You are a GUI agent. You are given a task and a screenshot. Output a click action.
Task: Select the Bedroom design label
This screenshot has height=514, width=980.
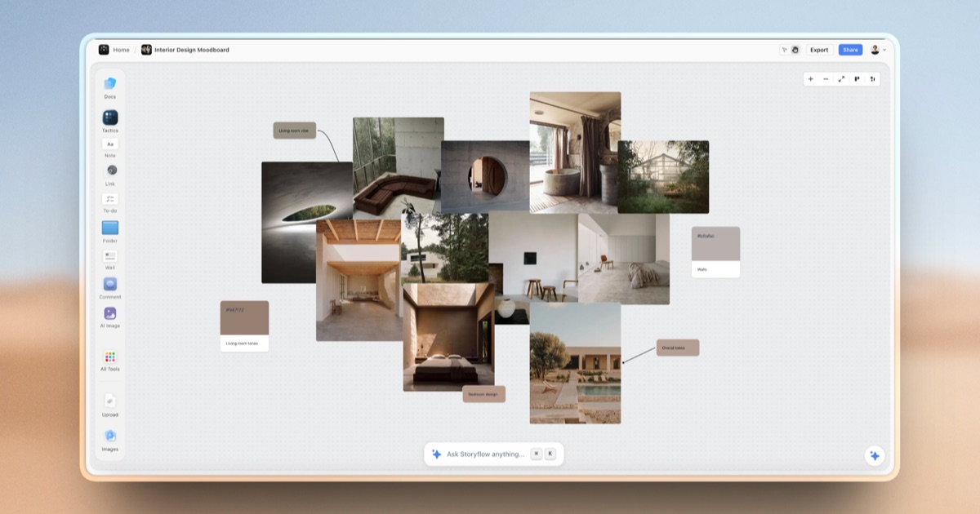click(x=484, y=394)
